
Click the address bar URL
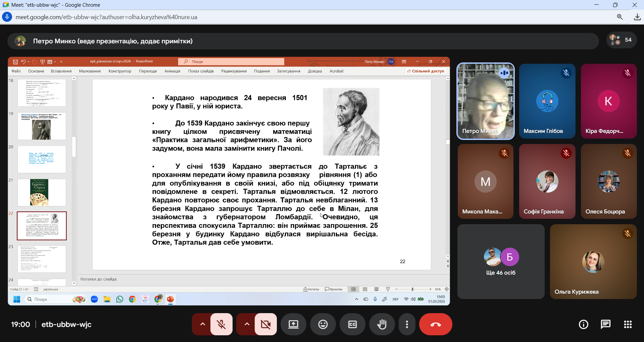(106, 17)
